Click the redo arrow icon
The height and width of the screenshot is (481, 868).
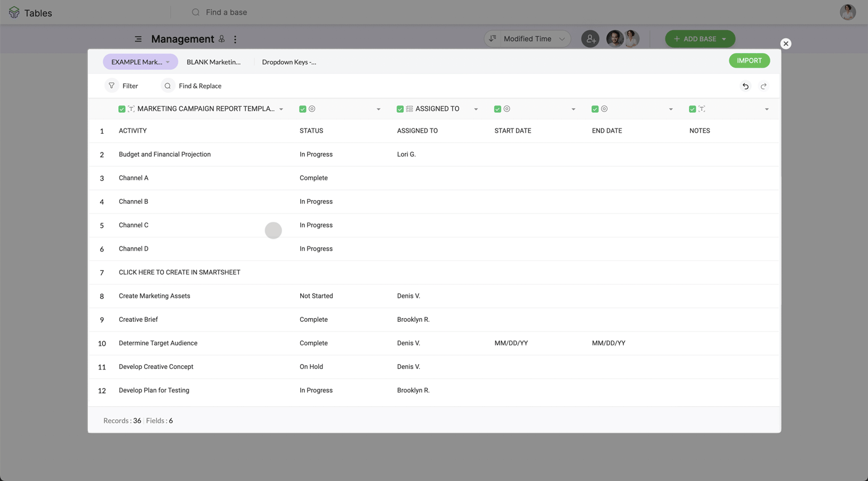pos(764,86)
